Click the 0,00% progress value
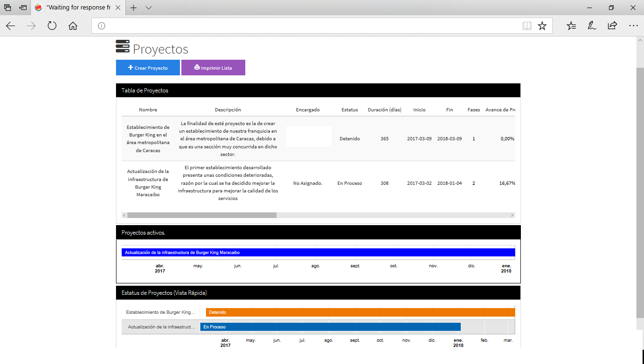 point(508,139)
